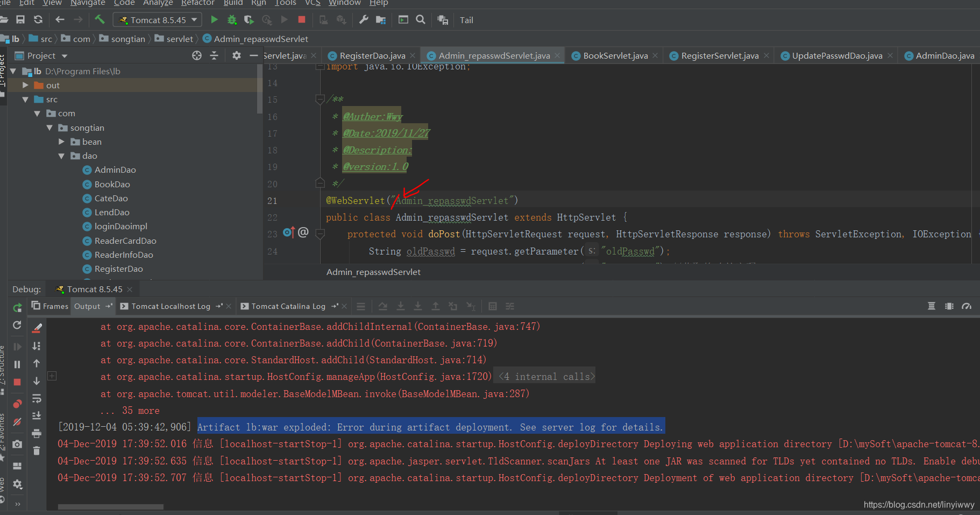Click the Save All toolbar icon
Viewport: 980px width, 515px height.
pos(20,20)
